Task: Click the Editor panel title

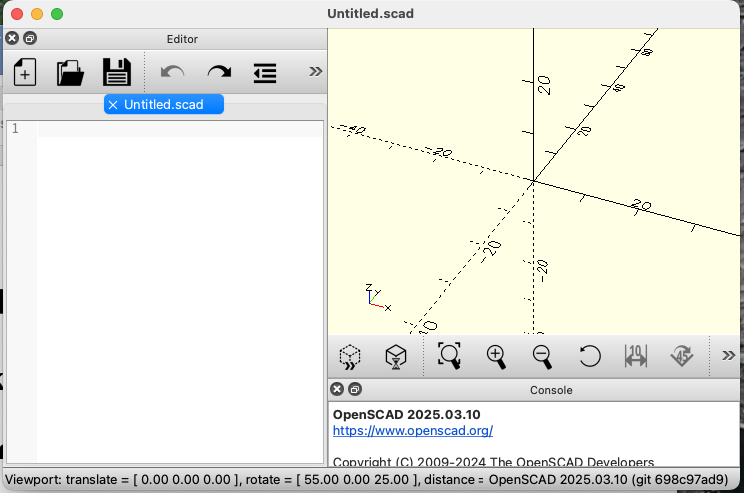Action: pos(182,39)
